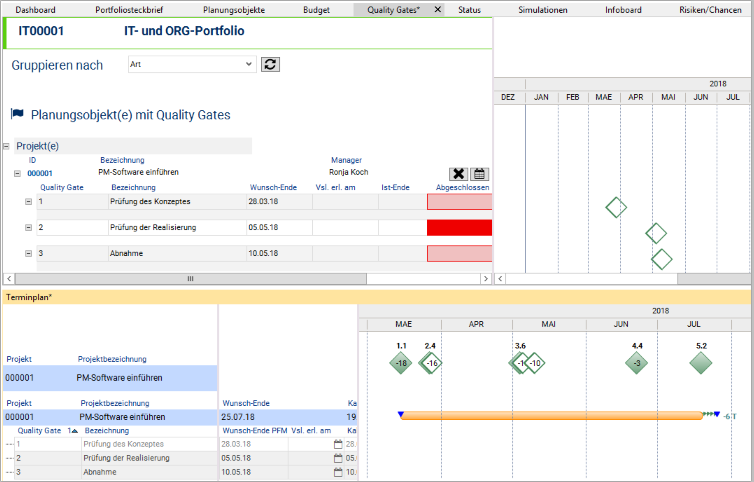
Task: Collapse quality gate 2 row
Action: coord(29,227)
